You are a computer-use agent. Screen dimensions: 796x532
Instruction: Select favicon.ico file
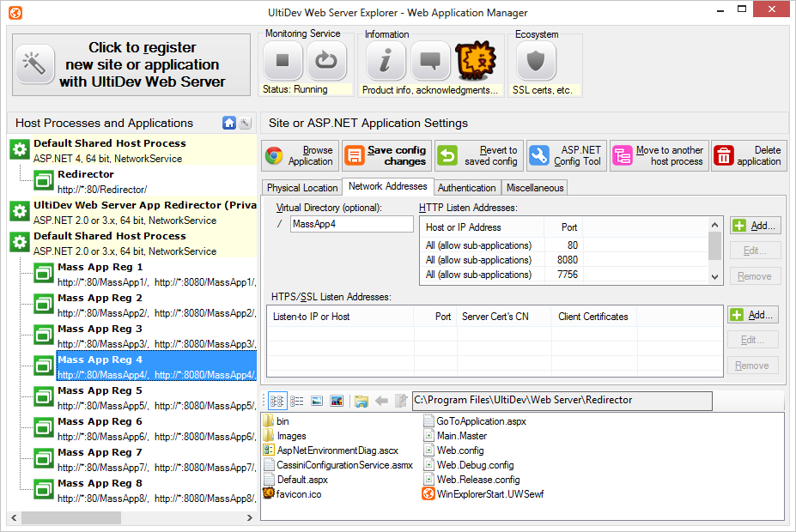click(x=293, y=494)
